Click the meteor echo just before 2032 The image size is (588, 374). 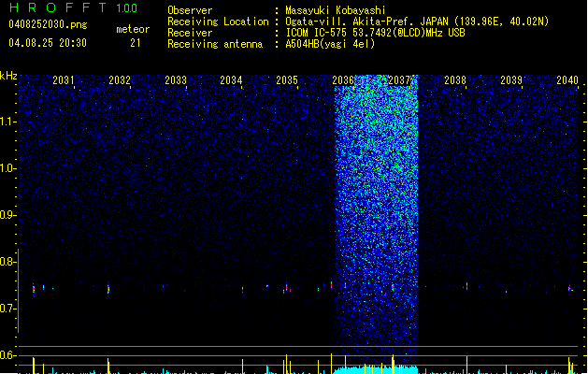tap(108, 288)
